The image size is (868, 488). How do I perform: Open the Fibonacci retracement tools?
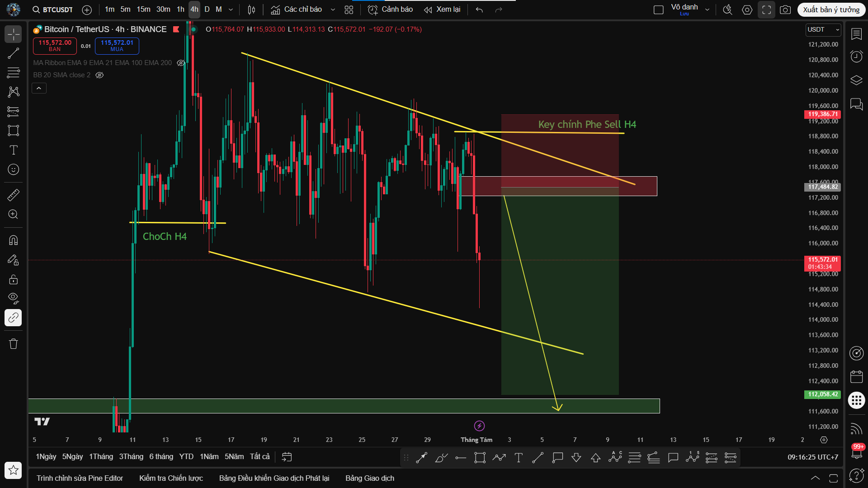click(14, 72)
